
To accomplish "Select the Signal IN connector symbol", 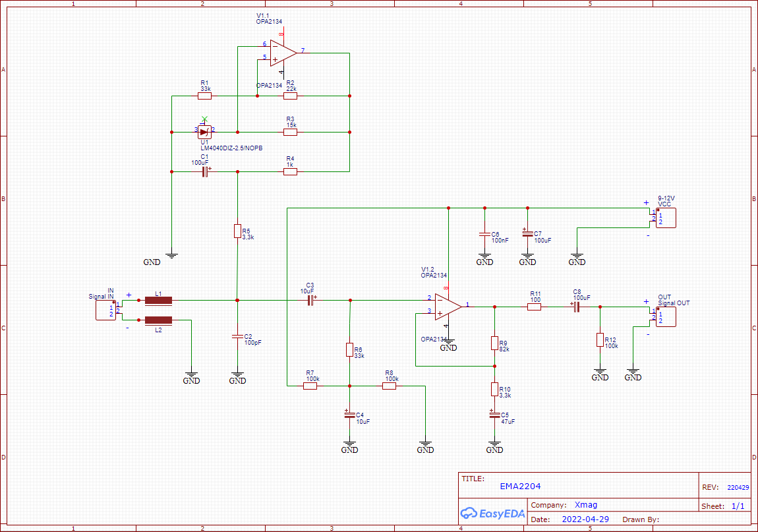I will 106,310.
